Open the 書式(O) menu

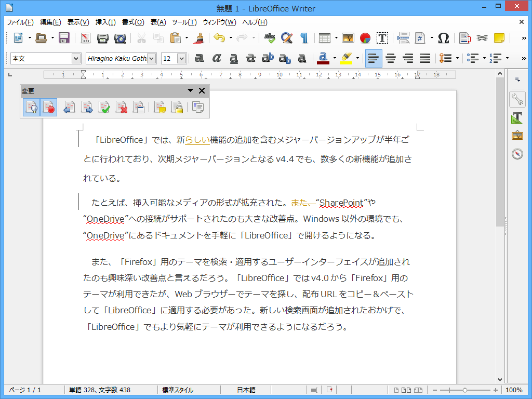[x=133, y=22]
